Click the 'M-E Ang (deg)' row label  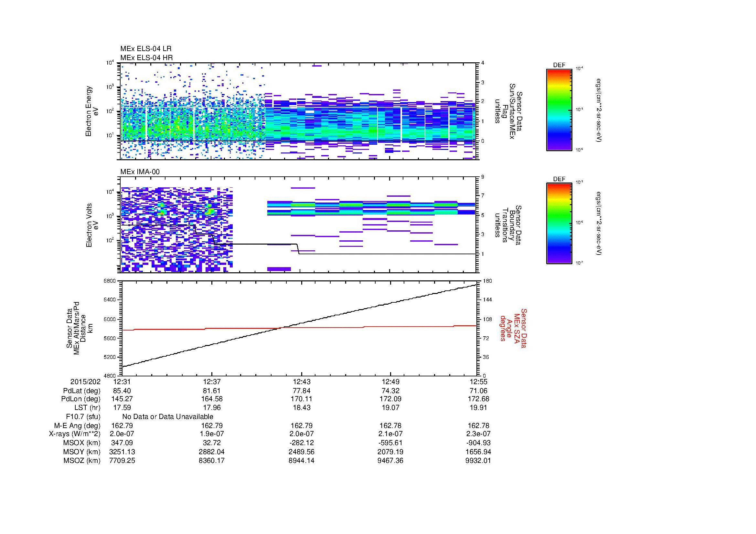[x=78, y=426]
